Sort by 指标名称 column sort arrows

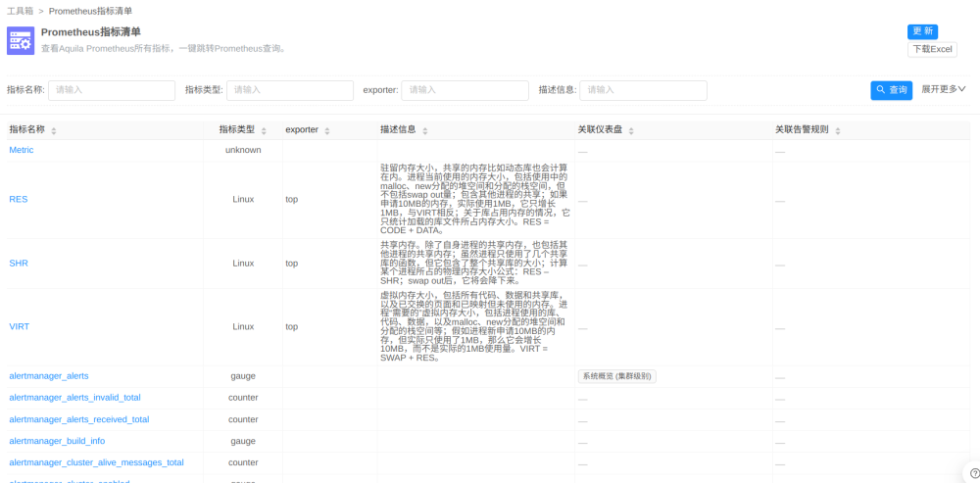(54, 130)
